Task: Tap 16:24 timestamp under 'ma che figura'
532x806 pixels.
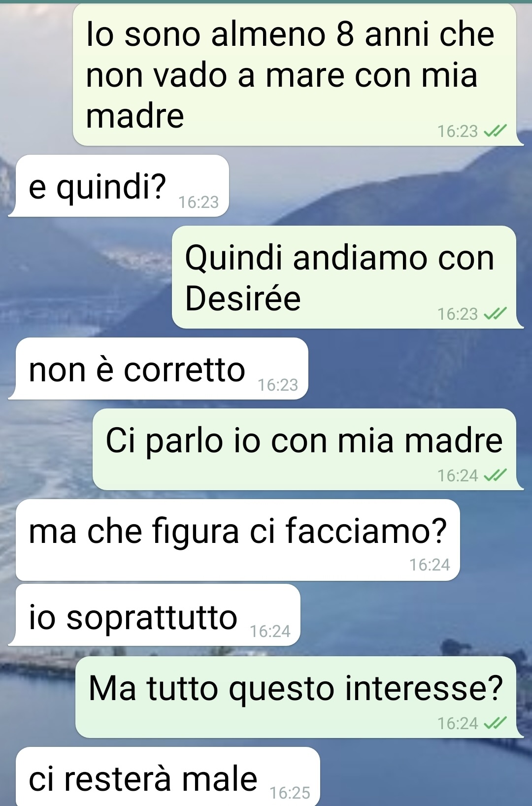Action: tap(430, 565)
